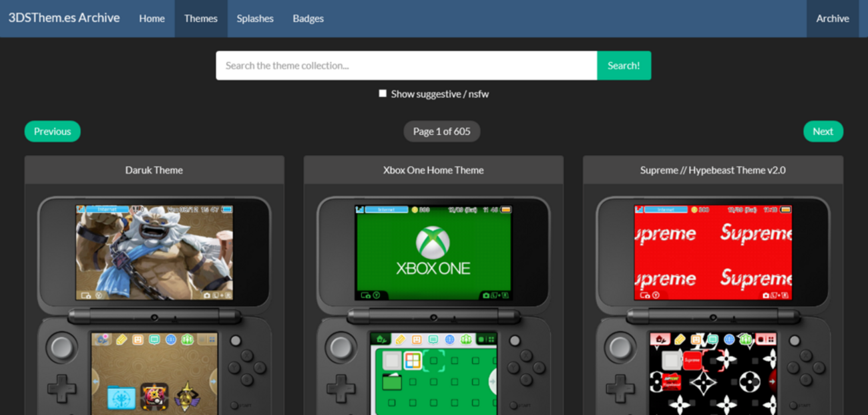The width and height of the screenshot is (868, 415).
Task: Focus the theme collection search field
Action: coord(406,65)
